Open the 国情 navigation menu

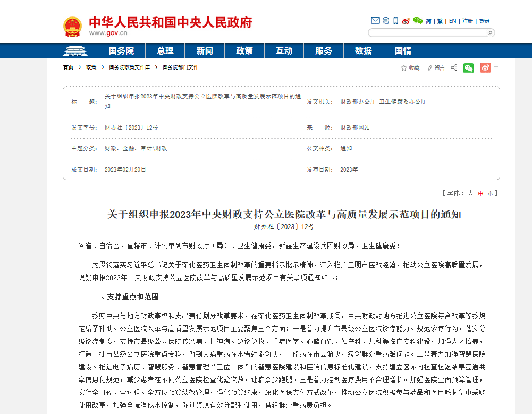click(403, 51)
